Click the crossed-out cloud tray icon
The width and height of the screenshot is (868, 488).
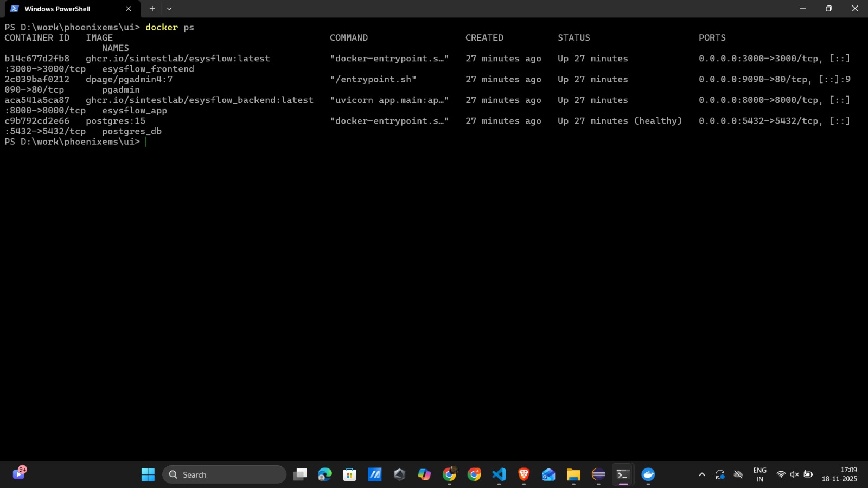pos(738,474)
